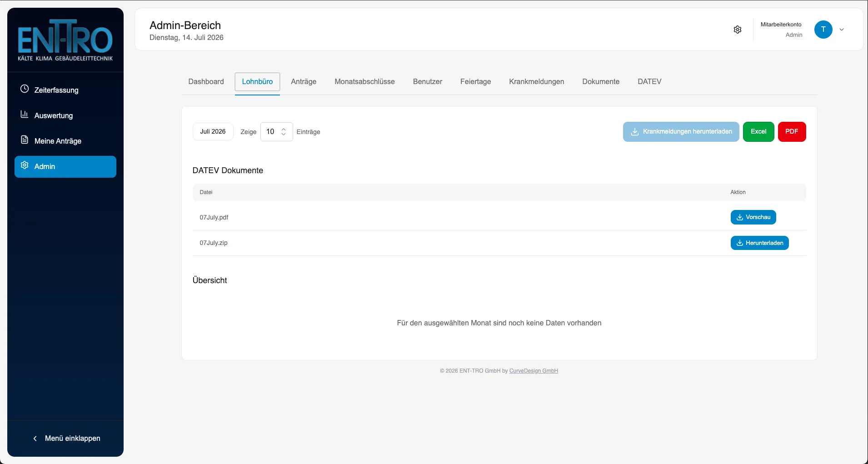Image resolution: width=868 pixels, height=464 pixels.
Task: Switch to the Dashboard tab
Action: [x=206, y=82]
